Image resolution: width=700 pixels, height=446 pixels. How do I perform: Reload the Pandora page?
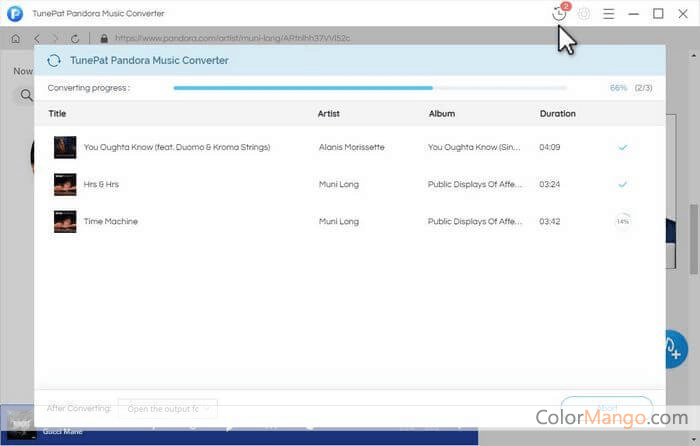pyautogui.click(x=76, y=38)
